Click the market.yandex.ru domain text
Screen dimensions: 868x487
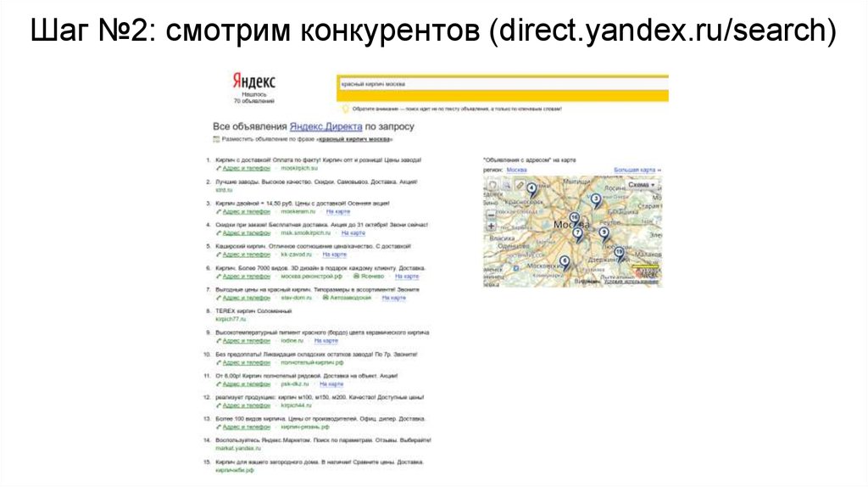[237, 449]
